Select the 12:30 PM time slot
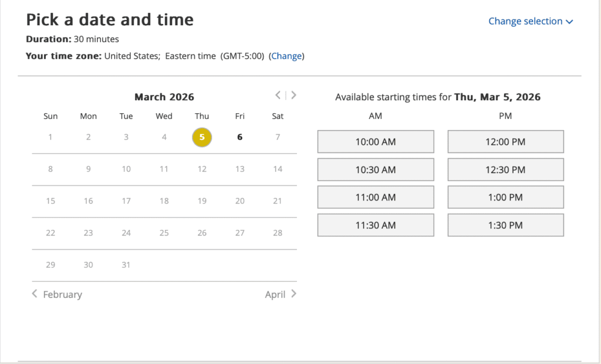The height and width of the screenshot is (364, 601). tap(505, 170)
